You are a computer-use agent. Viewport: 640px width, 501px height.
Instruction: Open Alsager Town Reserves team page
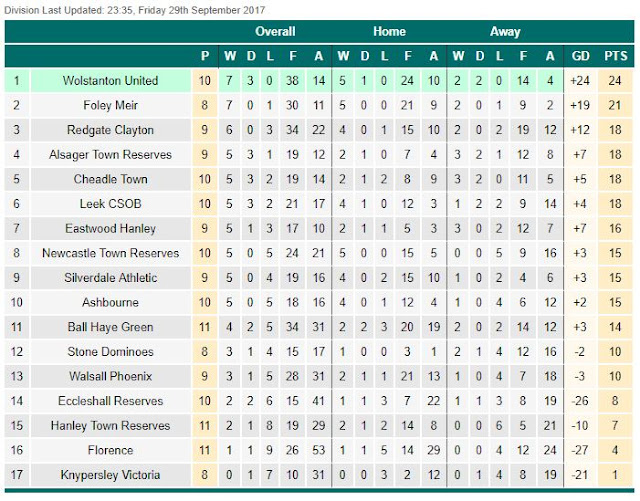(x=110, y=155)
